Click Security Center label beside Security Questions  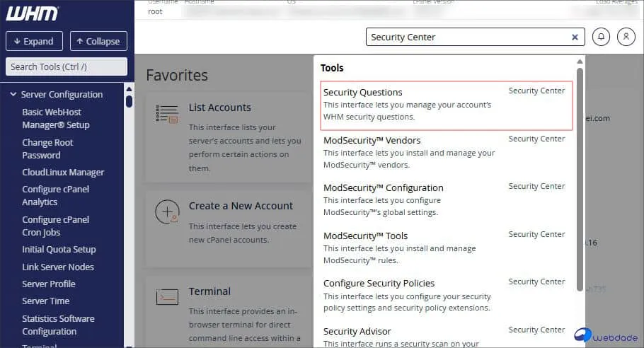point(537,91)
